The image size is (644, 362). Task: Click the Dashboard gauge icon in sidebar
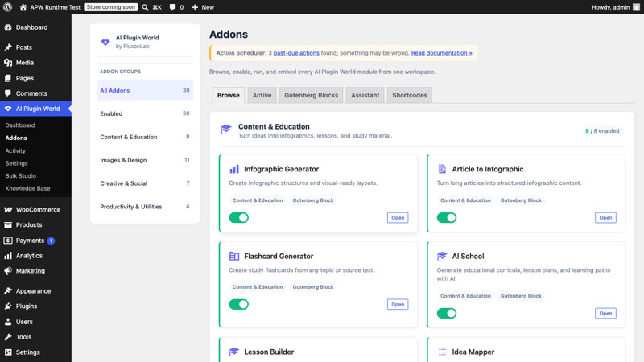tap(8, 27)
